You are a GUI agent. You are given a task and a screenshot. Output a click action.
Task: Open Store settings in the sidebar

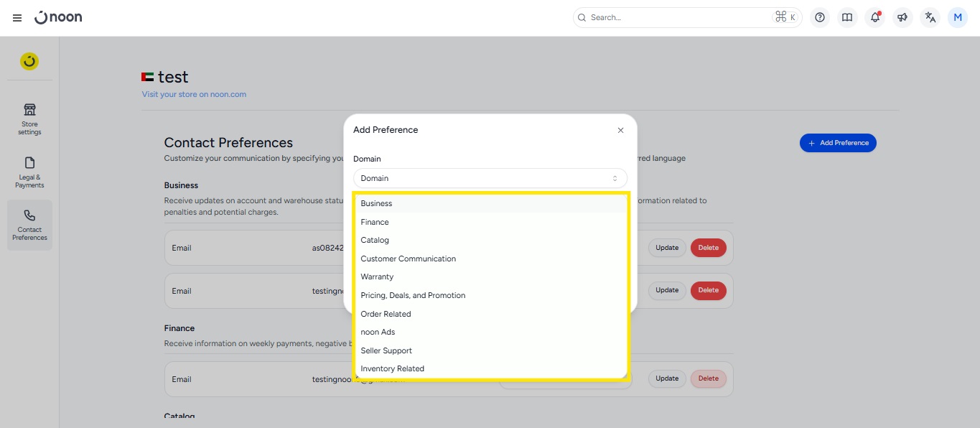pyautogui.click(x=29, y=118)
